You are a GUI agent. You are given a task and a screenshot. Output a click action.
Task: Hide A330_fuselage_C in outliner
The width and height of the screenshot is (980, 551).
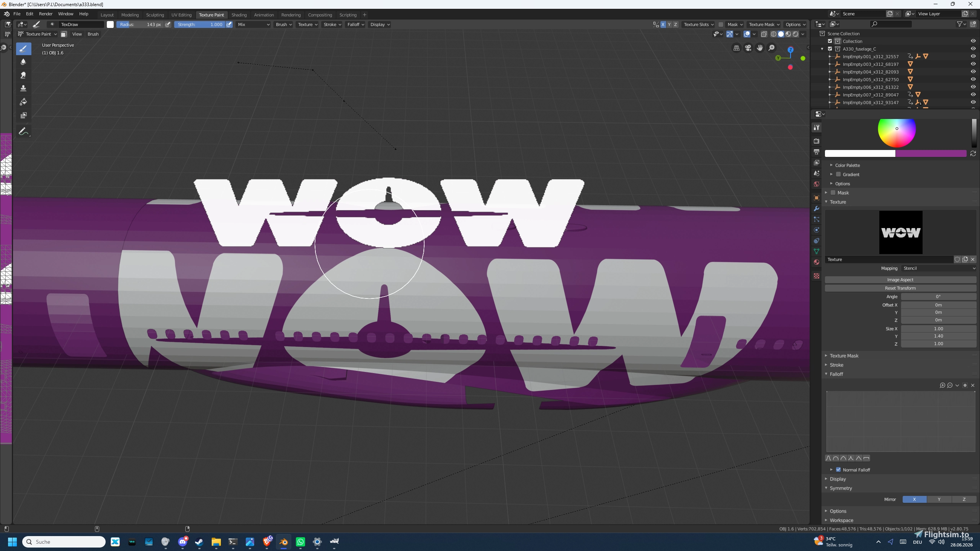tap(973, 49)
